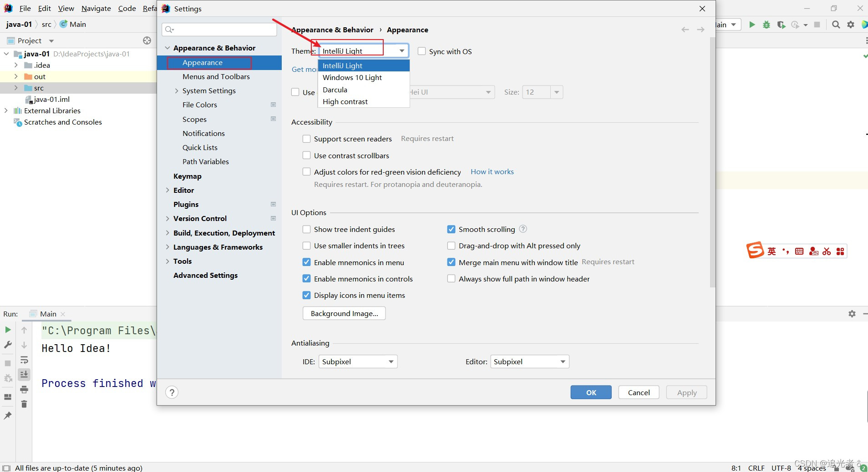Toggle Scroll to End icon in Run panel

click(x=24, y=374)
